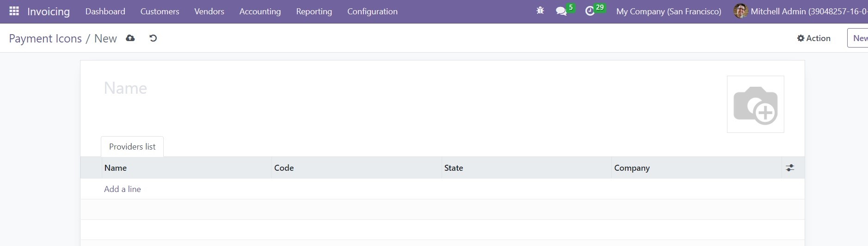
Task: Click Add a line link
Action: pos(123,189)
